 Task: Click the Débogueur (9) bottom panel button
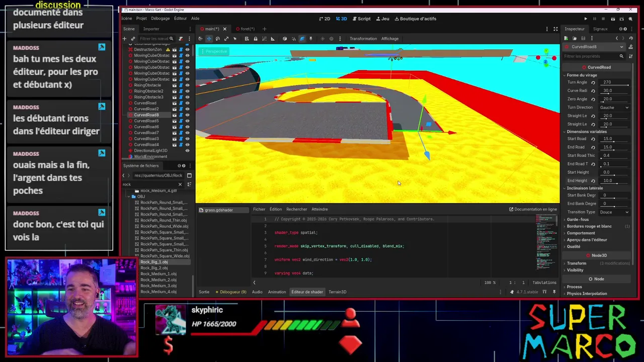point(231,292)
